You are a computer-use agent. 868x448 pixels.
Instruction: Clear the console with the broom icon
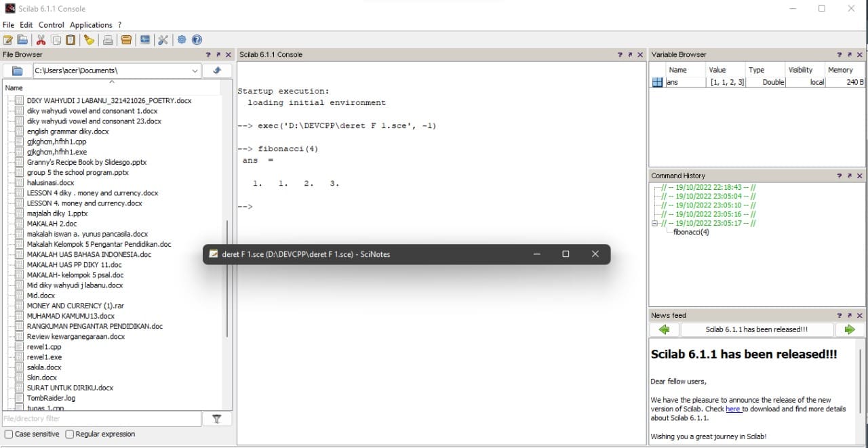[89, 40]
